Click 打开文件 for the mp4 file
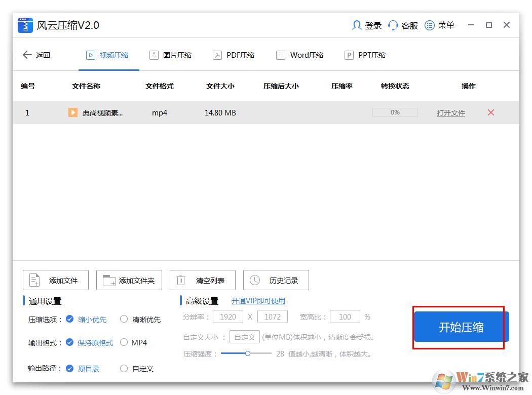This screenshot has height=395, width=532. tap(450, 112)
